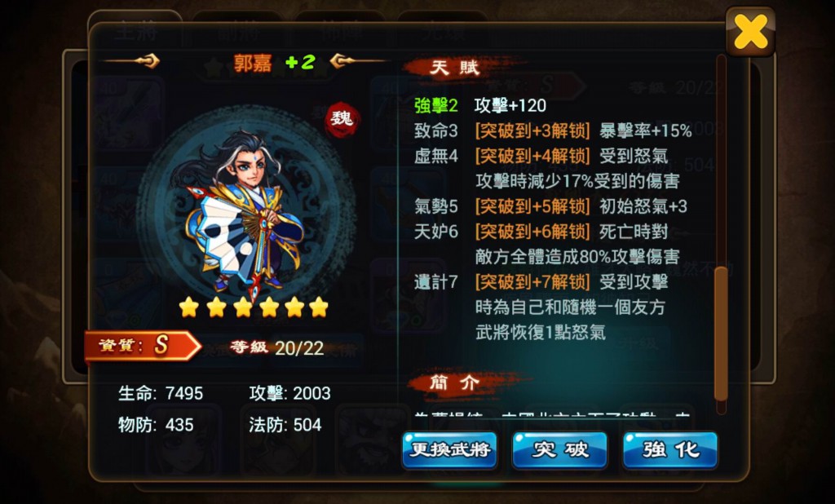Click the talent list scrollbar handle
835x504 pixels.
[x=721, y=334]
